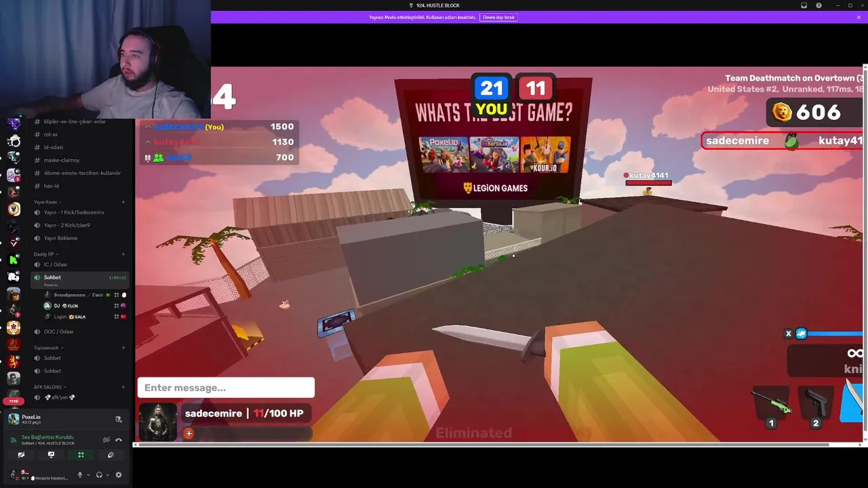Collapse the Daddy RP category

tap(46, 254)
